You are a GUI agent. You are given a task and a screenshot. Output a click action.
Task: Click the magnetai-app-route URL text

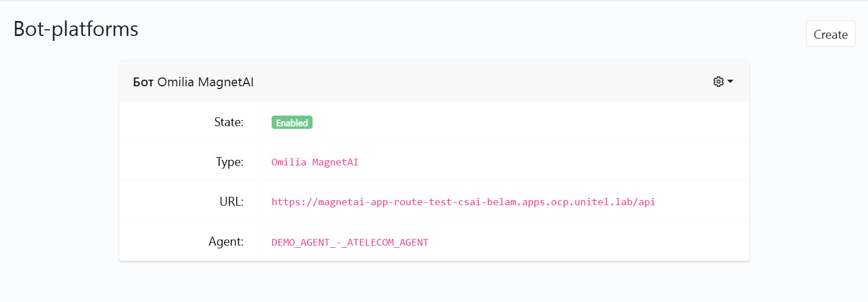click(x=463, y=202)
